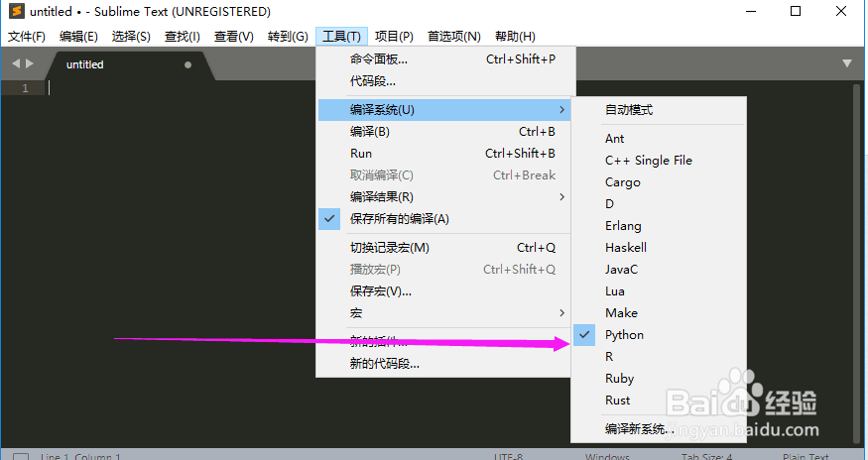This screenshot has width=868, height=460.
Task: Select Cargo build system
Action: [659, 182]
